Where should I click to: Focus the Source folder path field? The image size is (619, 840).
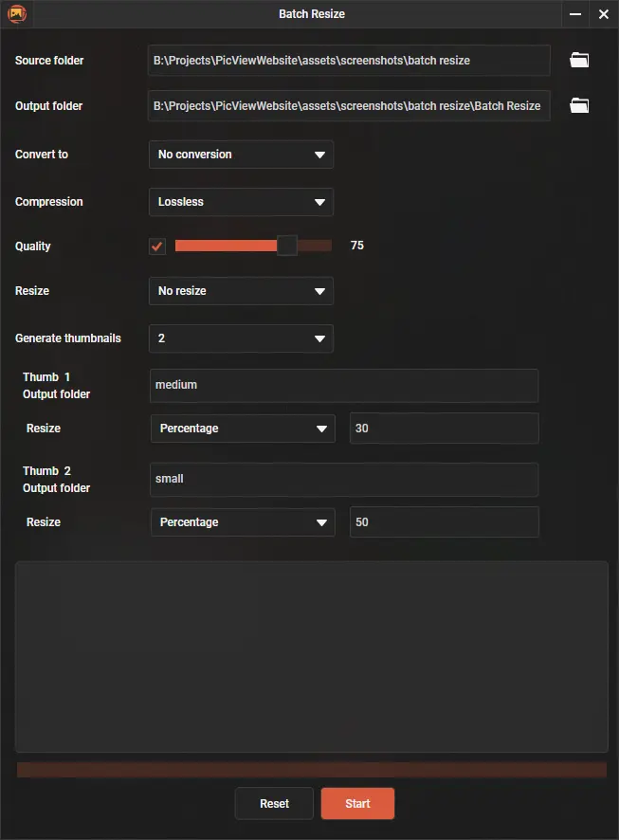point(349,61)
